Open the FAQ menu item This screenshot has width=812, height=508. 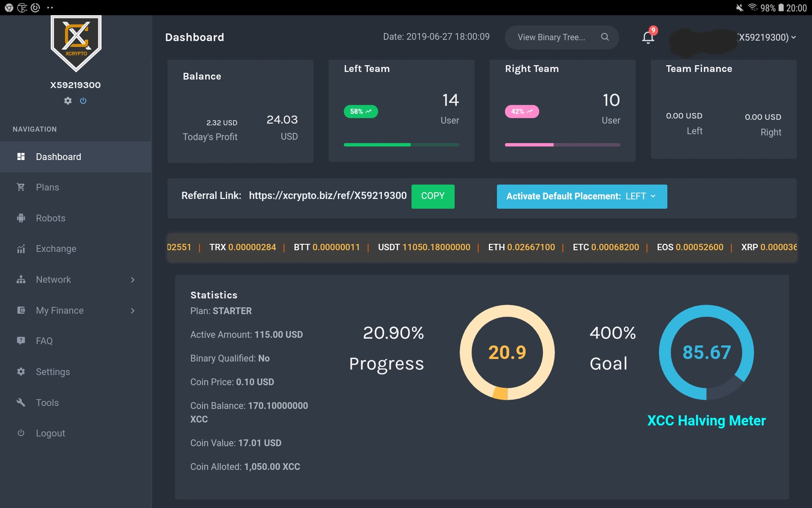[44, 341]
